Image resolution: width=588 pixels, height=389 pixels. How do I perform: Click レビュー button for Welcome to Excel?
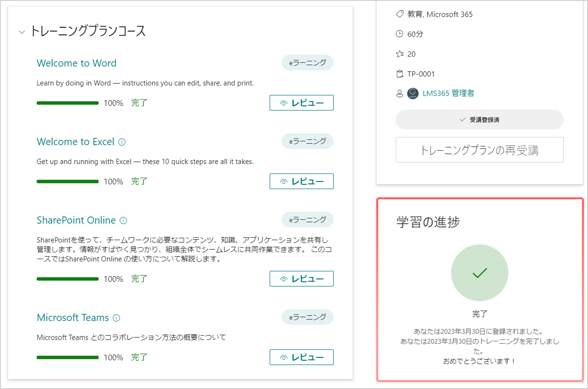point(301,181)
